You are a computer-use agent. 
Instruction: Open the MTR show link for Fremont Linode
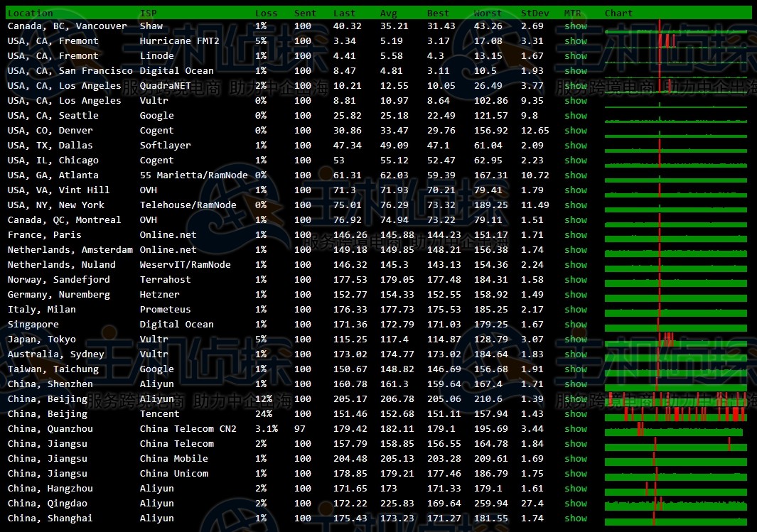(576, 56)
